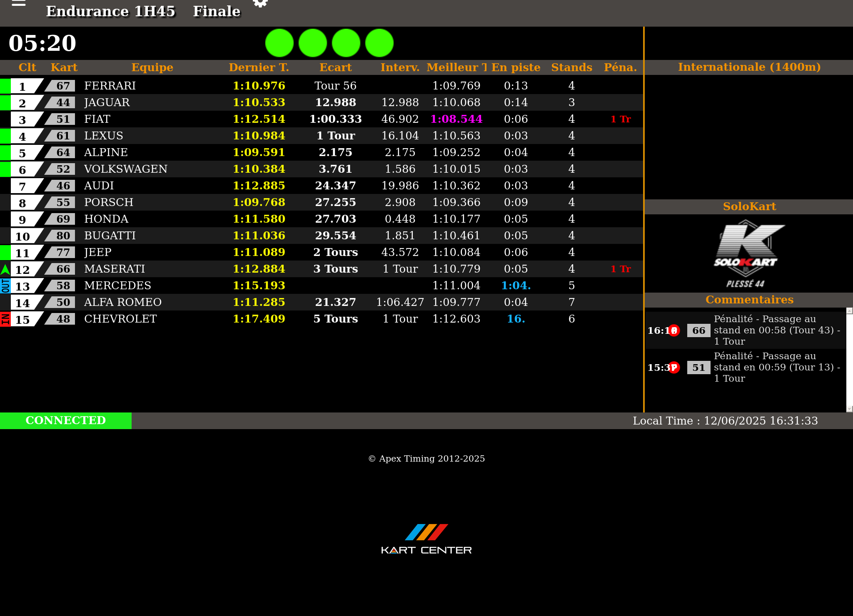Screen dimensions: 853x616
Task: Click the Finale session label
Action: tap(217, 11)
